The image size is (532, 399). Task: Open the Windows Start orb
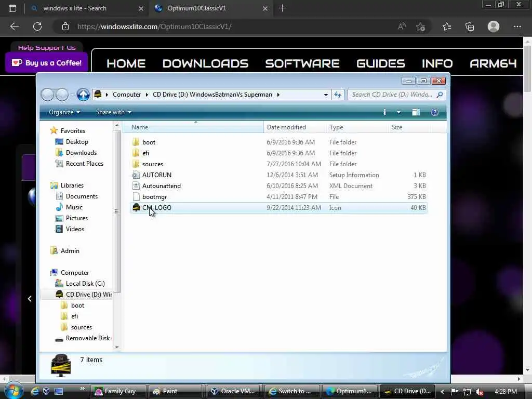pos(14,390)
